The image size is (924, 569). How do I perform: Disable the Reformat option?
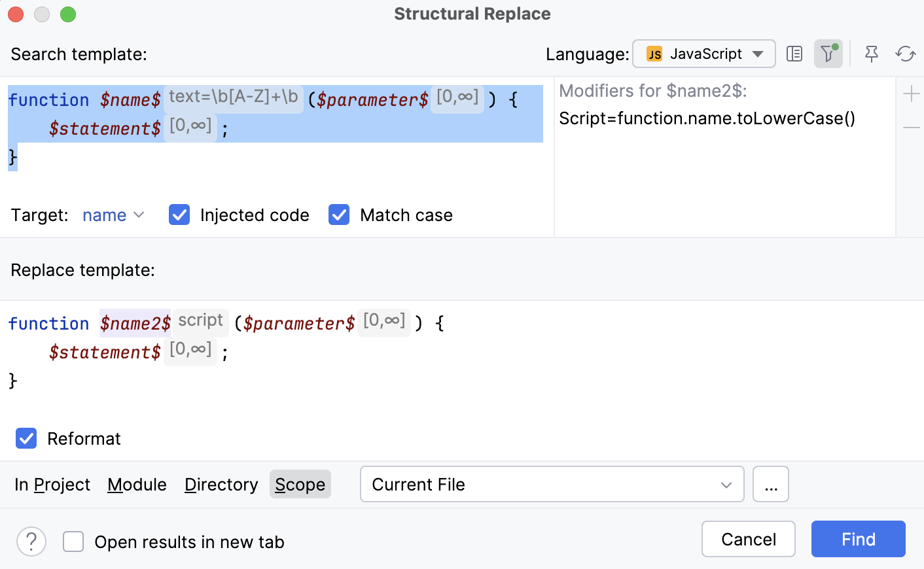[26, 438]
